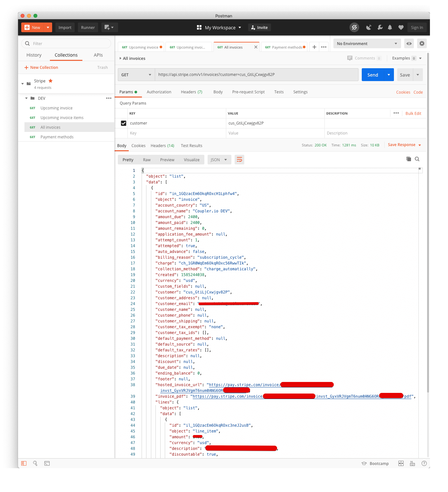Click the Code link
Screen dimensions: 448x492
point(418,92)
